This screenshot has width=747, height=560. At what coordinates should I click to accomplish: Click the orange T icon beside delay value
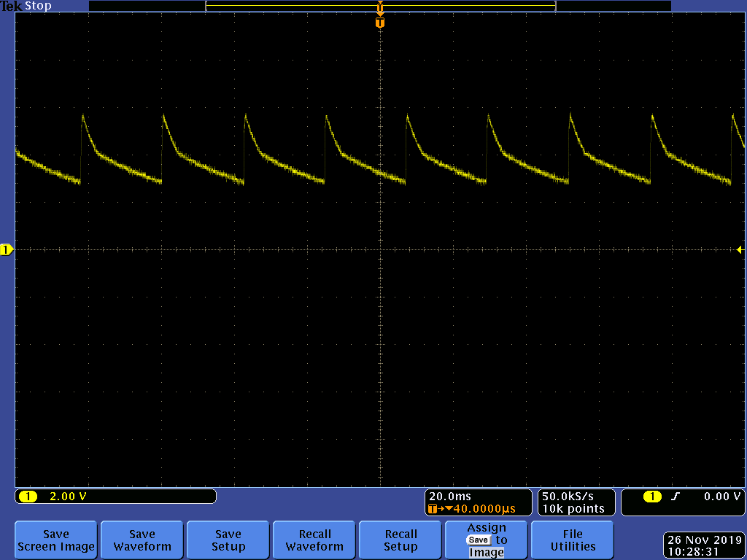pos(432,509)
